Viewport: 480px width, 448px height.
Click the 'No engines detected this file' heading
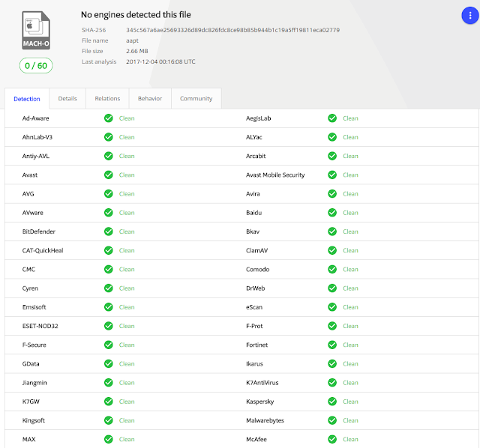[x=136, y=15]
